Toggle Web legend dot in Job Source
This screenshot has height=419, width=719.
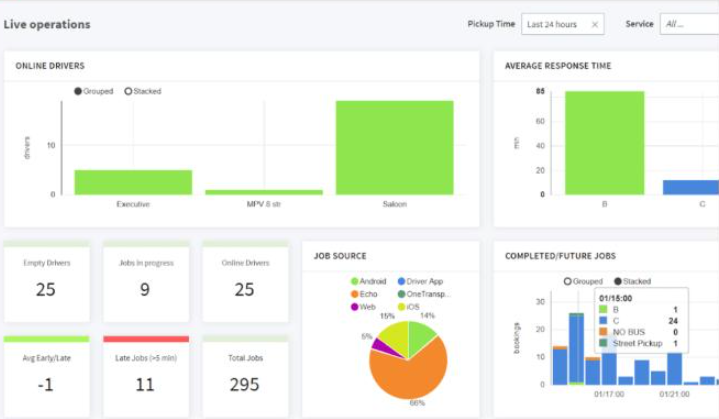354,307
